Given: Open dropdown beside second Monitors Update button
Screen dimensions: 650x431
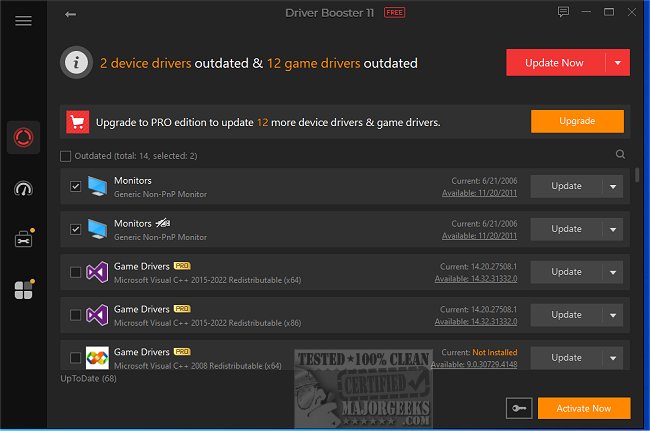Looking at the screenshot, I should click(x=613, y=229).
